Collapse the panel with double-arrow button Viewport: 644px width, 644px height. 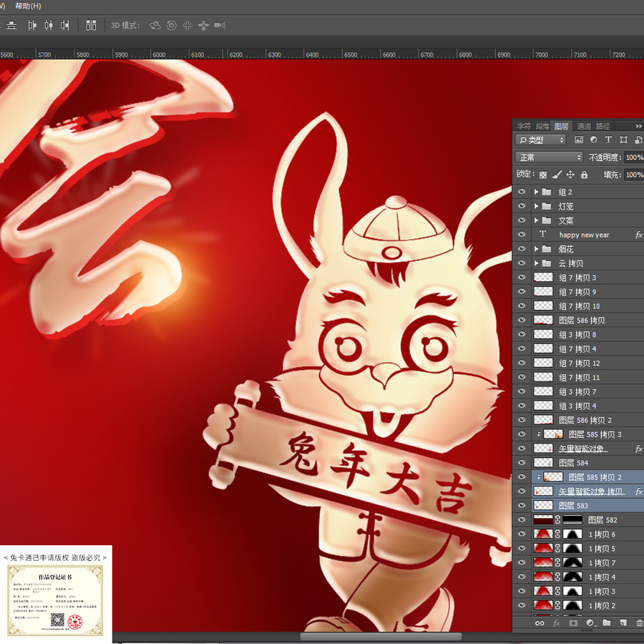(638, 126)
